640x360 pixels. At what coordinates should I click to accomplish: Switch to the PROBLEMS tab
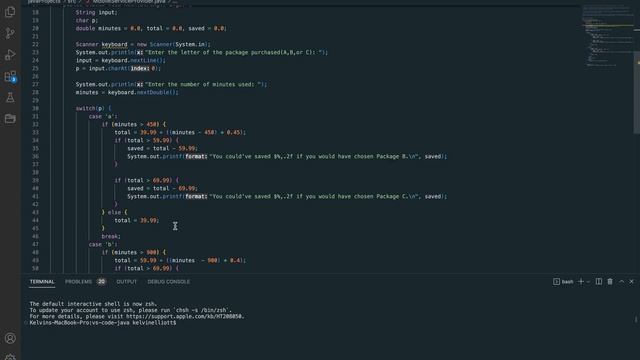click(x=78, y=282)
